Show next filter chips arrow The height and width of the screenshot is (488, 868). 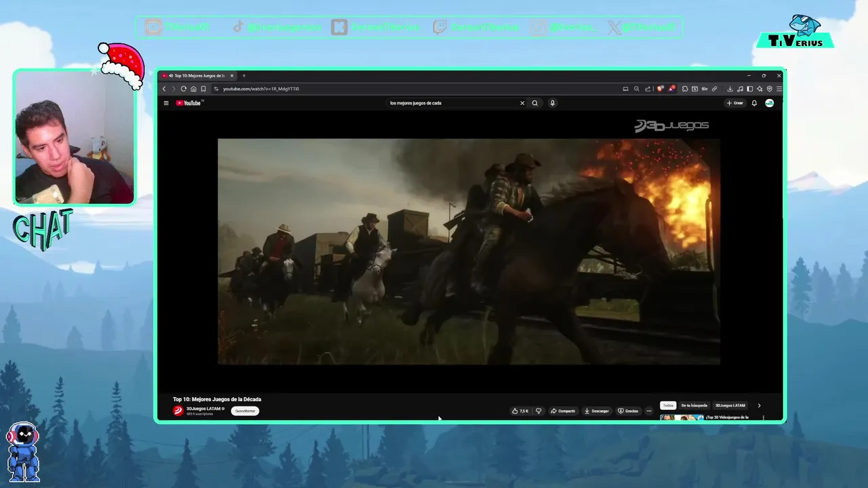coord(759,405)
